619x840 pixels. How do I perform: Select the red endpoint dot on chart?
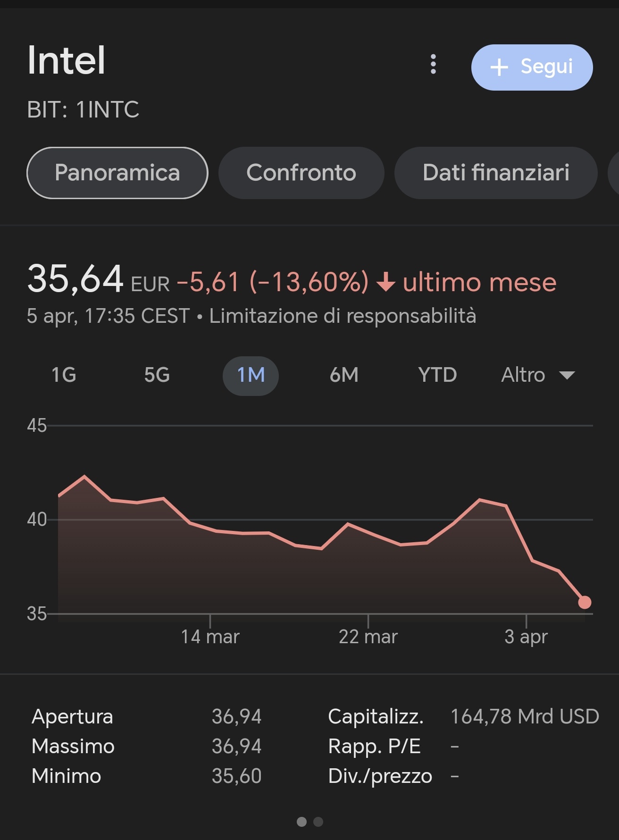(x=585, y=602)
